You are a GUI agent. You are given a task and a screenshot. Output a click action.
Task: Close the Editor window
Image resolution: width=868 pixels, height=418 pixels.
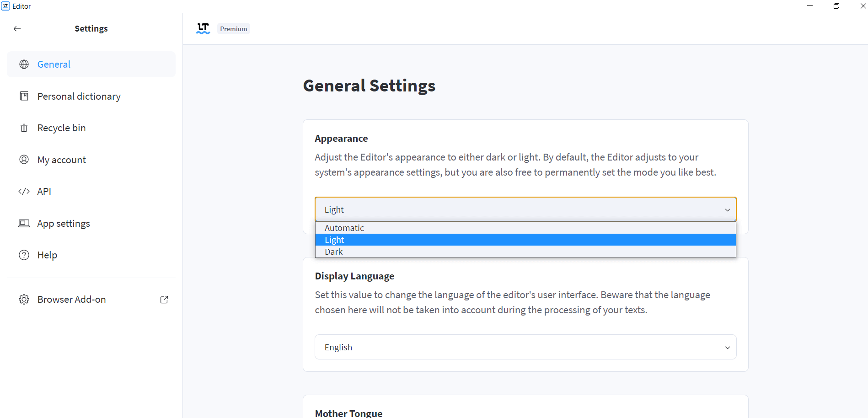pos(863,6)
